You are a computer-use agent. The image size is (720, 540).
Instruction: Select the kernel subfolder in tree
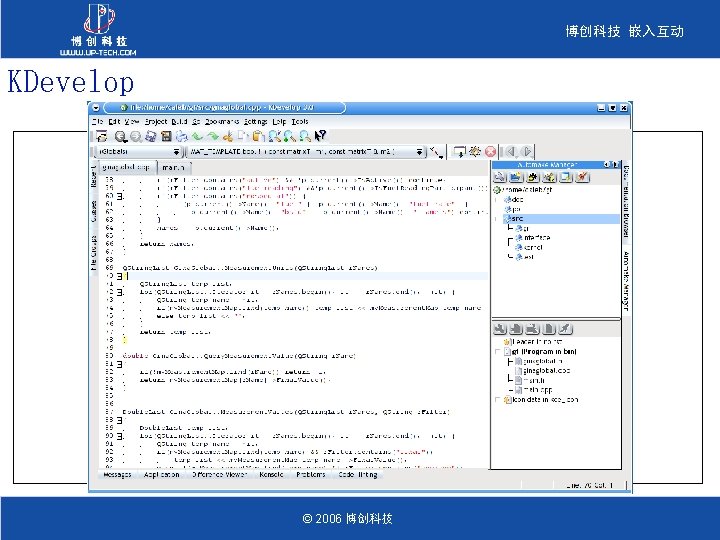coord(529,248)
